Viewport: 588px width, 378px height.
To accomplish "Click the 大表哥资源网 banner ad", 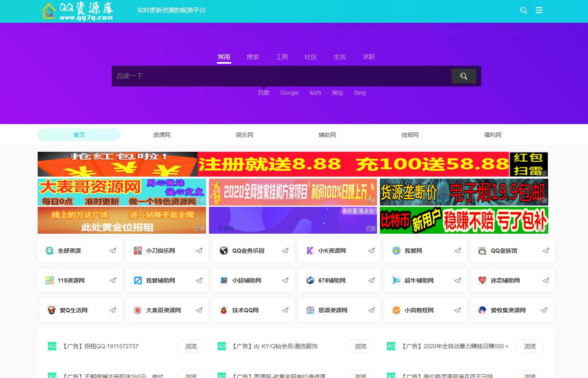I will point(122,192).
